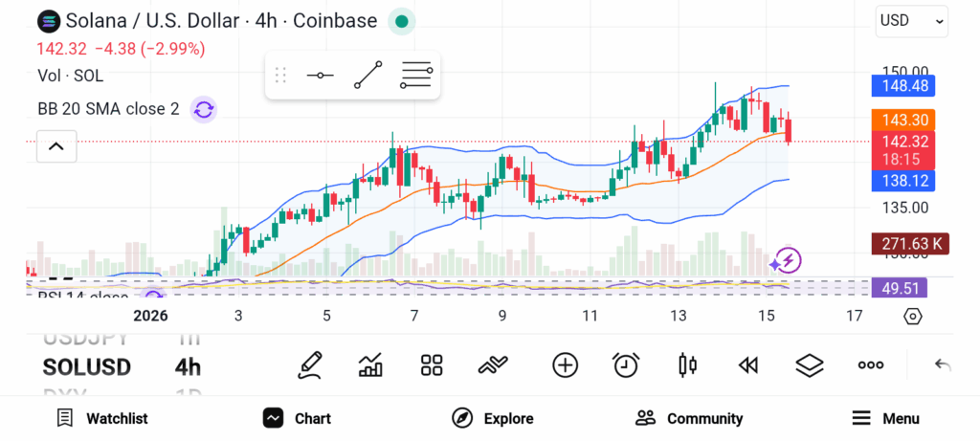
Task: Select the horizontal line drawing tool
Action: click(319, 75)
